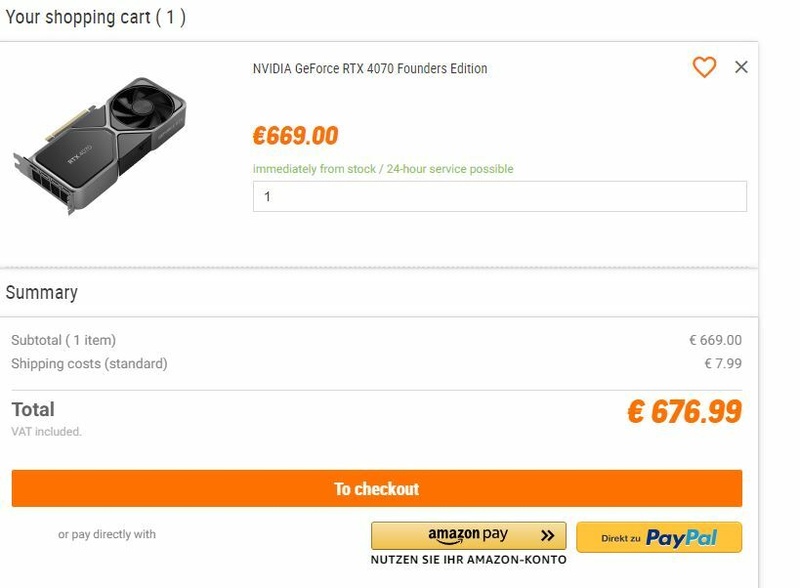Pay using the Amazon Pay button
Viewport: 800px width, 588px height.
pyautogui.click(x=468, y=536)
